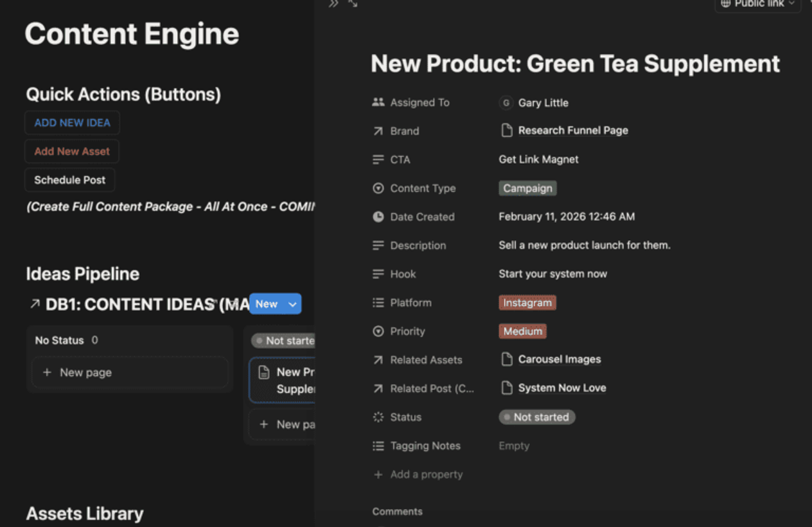Viewport: 812px width, 527px height.
Task: Click the Content Engine page title
Action: 132,34
